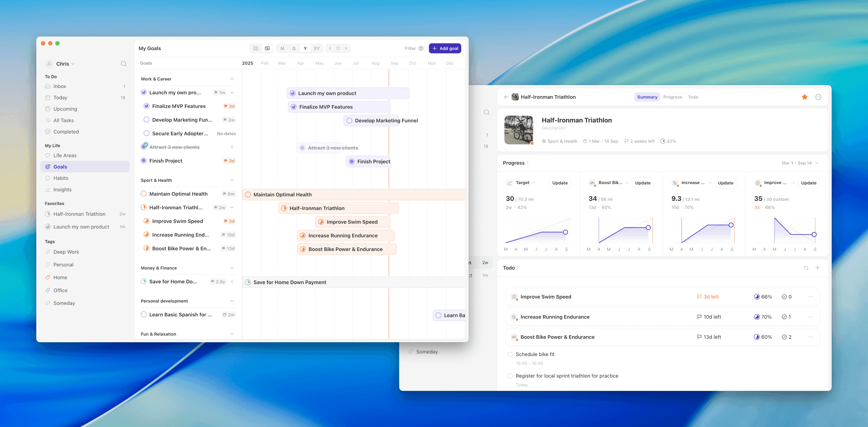Switch to the Progress tab
Screen dimensions: 868x427
[x=673, y=97]
